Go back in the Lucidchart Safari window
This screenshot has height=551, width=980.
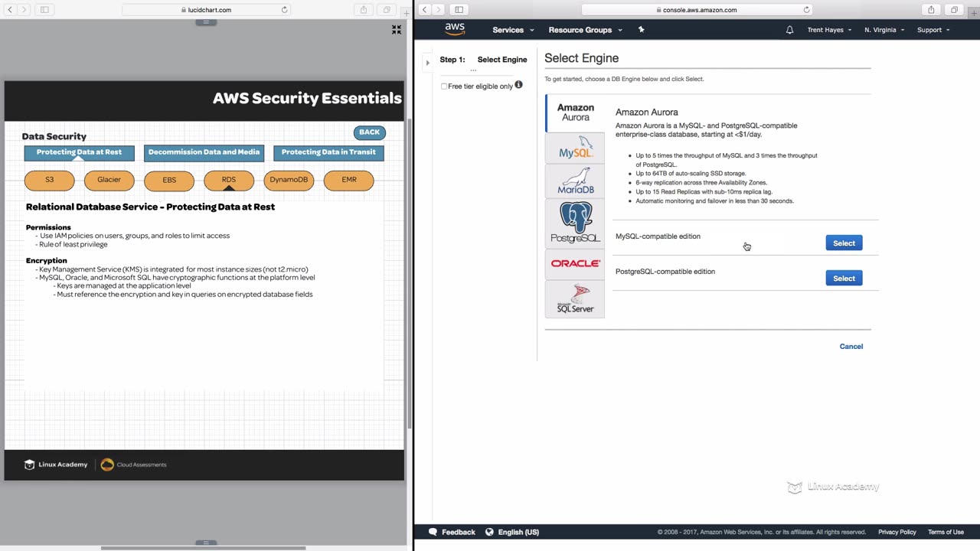tap(10, 10)
